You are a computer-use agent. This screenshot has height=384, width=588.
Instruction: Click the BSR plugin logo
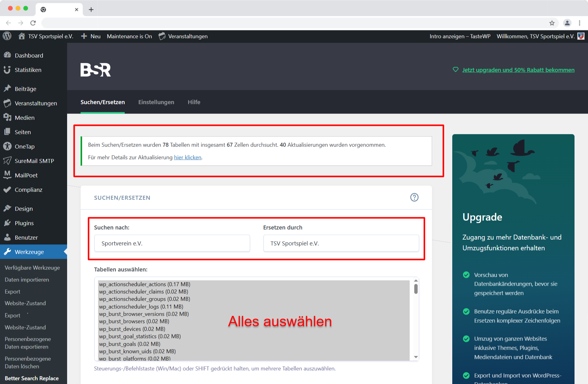tap(96, 70)
